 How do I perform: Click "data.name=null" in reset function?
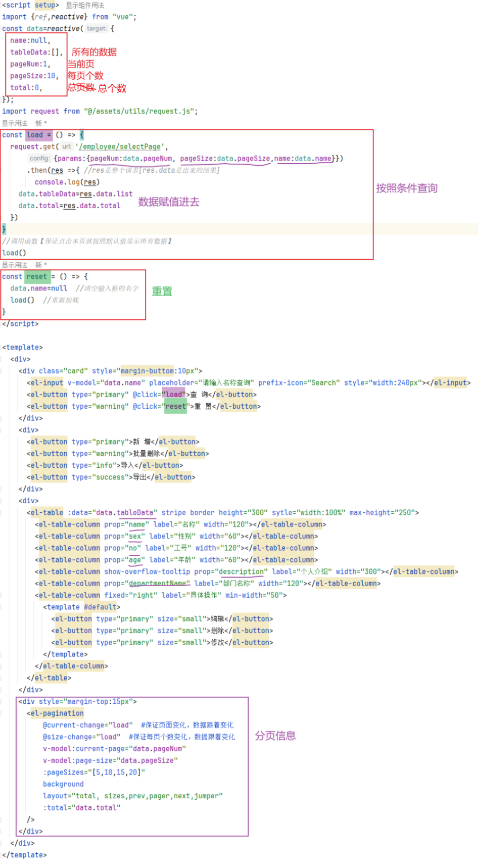point(39,288)
